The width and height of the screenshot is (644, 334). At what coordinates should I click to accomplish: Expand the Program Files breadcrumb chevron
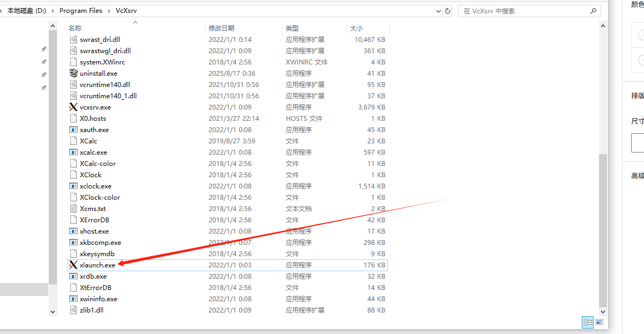(x=109, y=11)
